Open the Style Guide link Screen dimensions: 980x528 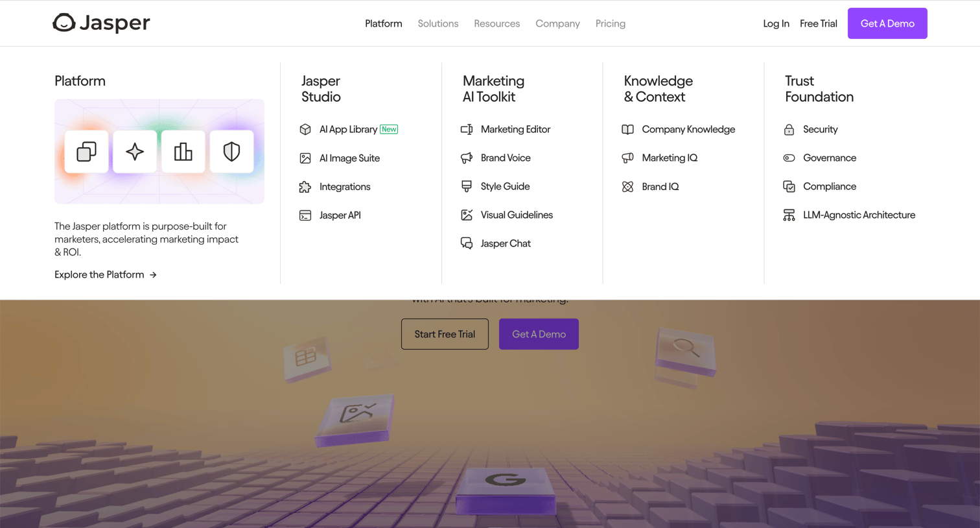tap(505, 186)
